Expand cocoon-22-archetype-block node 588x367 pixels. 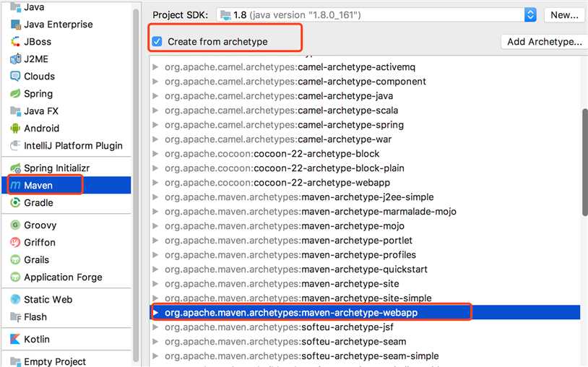[155, 154]
